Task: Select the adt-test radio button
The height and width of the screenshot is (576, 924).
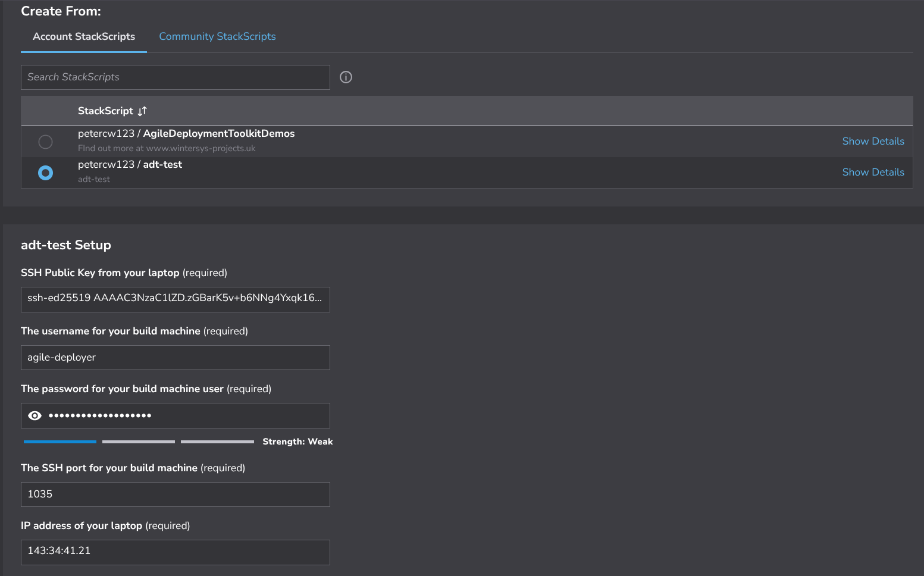Action: pyautogui.click(x=45, y=173)
